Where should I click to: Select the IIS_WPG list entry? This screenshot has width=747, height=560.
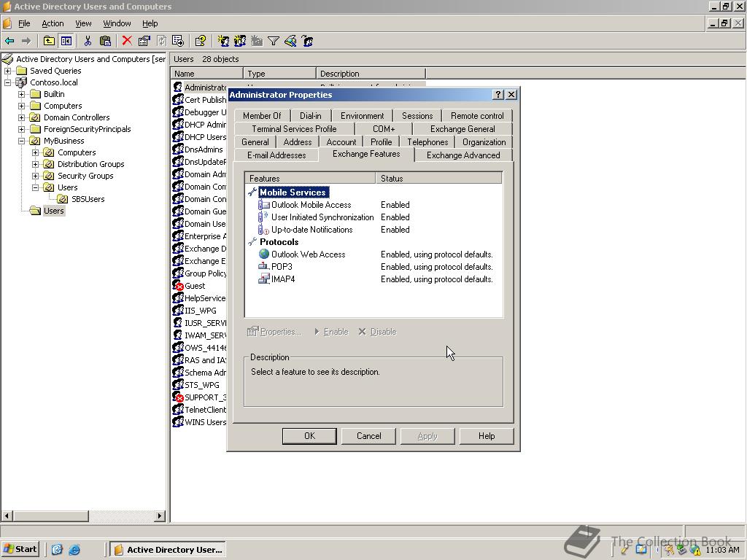(x=200, y=311)
